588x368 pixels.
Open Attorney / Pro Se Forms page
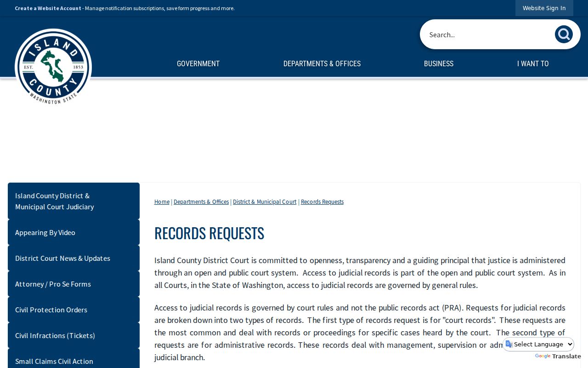click(73, 284)
